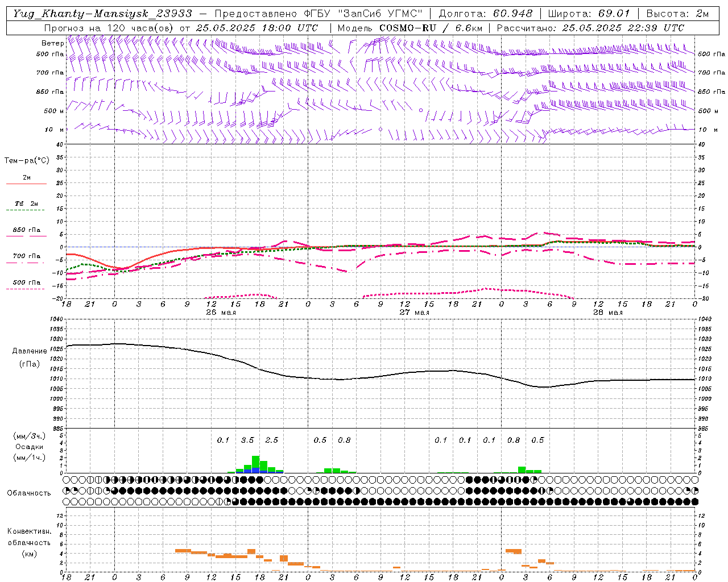Click the '850 гПа' temperature legend entry
Image resolution: width=728 pixels, height=582 pixels.
click(x=26, y=230)
